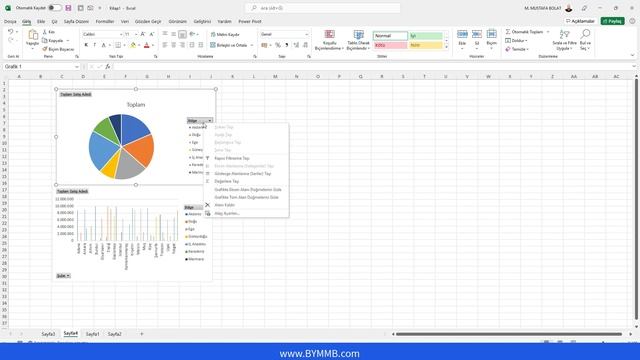
Task: Toggle align text left
Action: pos(165,45)
